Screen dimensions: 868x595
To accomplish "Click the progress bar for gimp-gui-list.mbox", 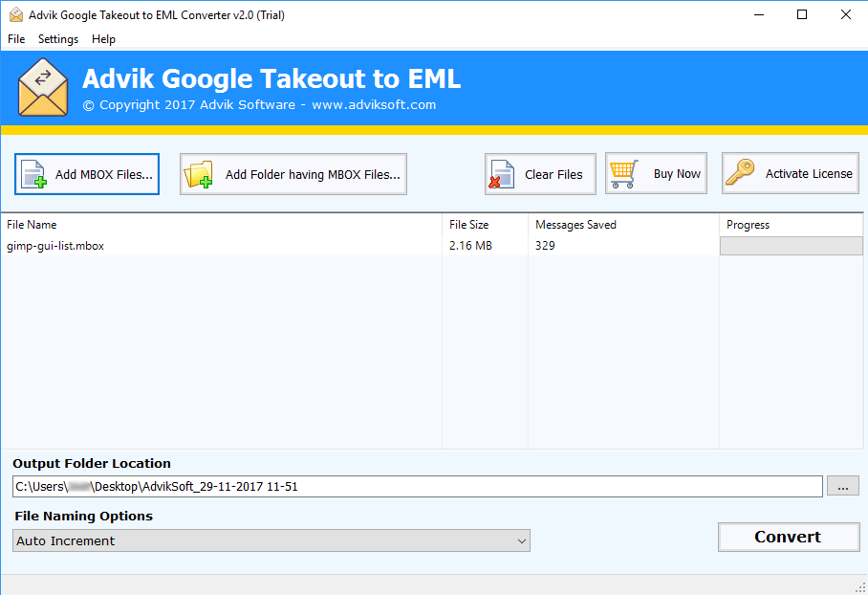I will point(792,246).
